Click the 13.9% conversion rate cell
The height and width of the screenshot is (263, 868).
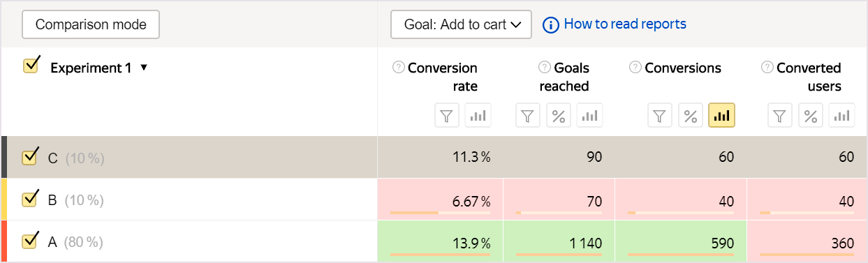(440, 241)
